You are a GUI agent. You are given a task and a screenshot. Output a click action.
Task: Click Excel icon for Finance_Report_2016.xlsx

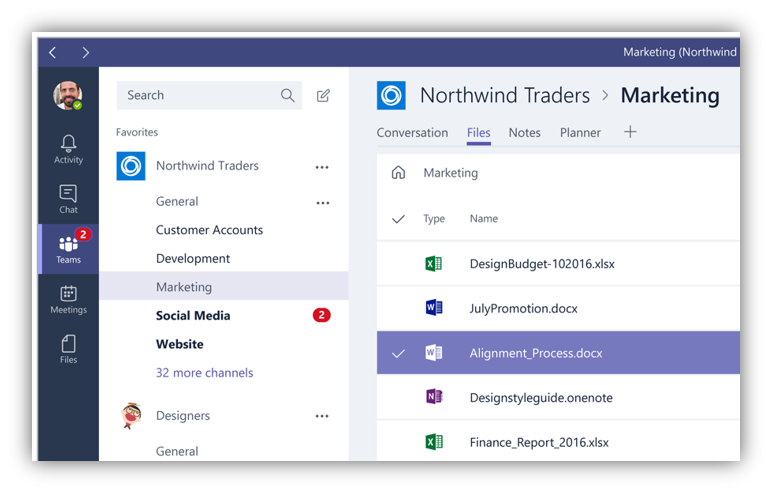tap(434, 442)
